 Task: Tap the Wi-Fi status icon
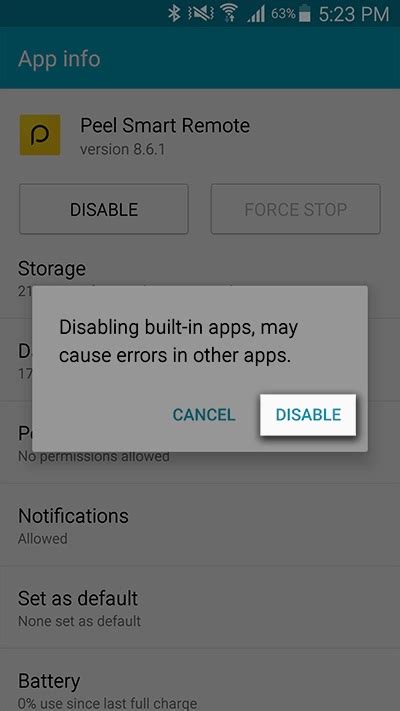(230, 14)
